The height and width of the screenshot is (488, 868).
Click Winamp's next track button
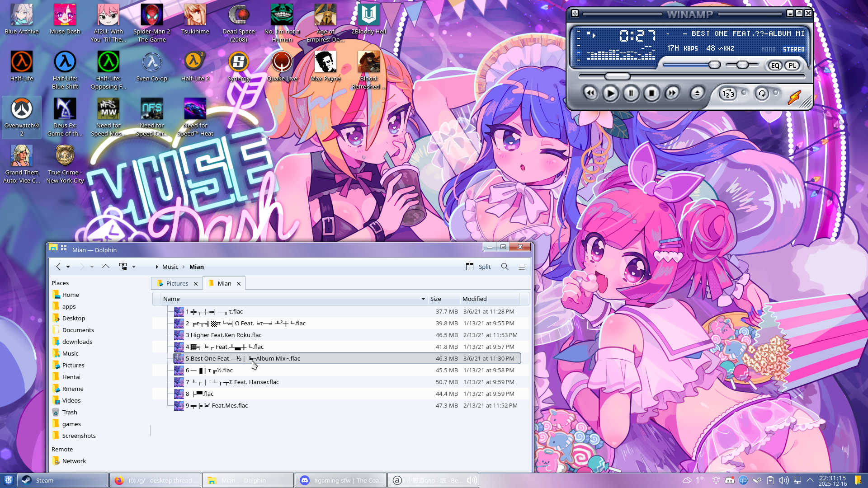click(x=672, y=94)
